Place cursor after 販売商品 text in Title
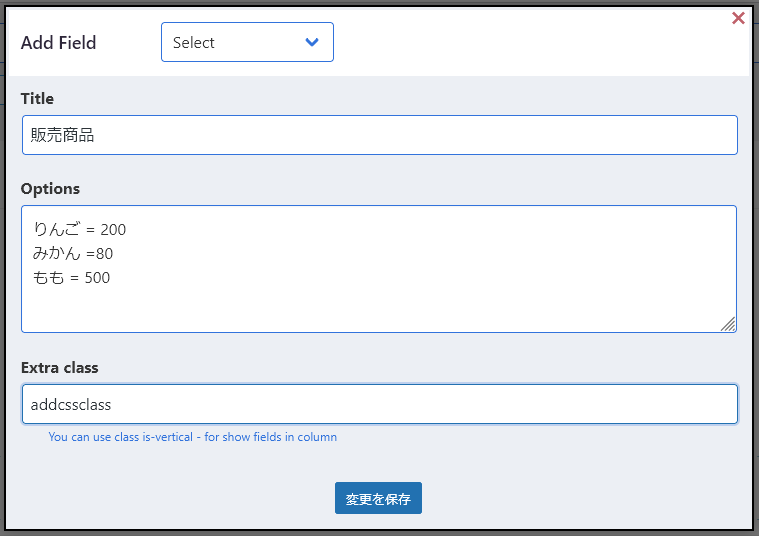Screen dimensions: 759x536 pos(95,135)
